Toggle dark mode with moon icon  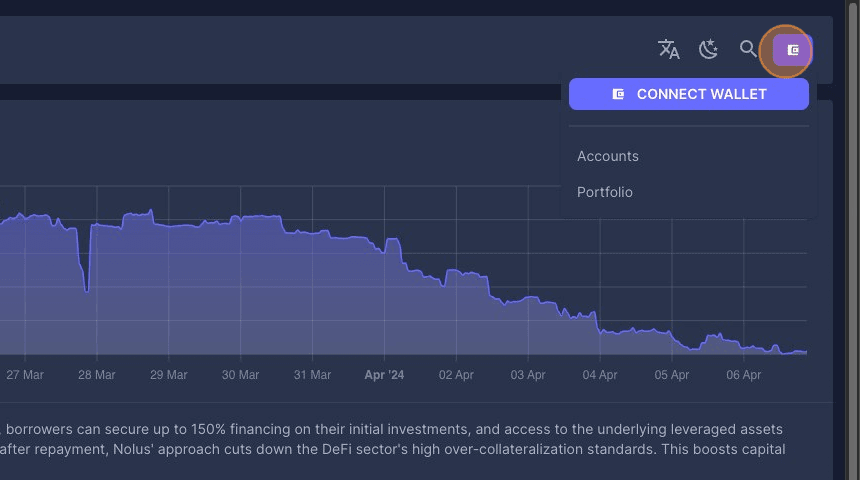pos(708,49)
